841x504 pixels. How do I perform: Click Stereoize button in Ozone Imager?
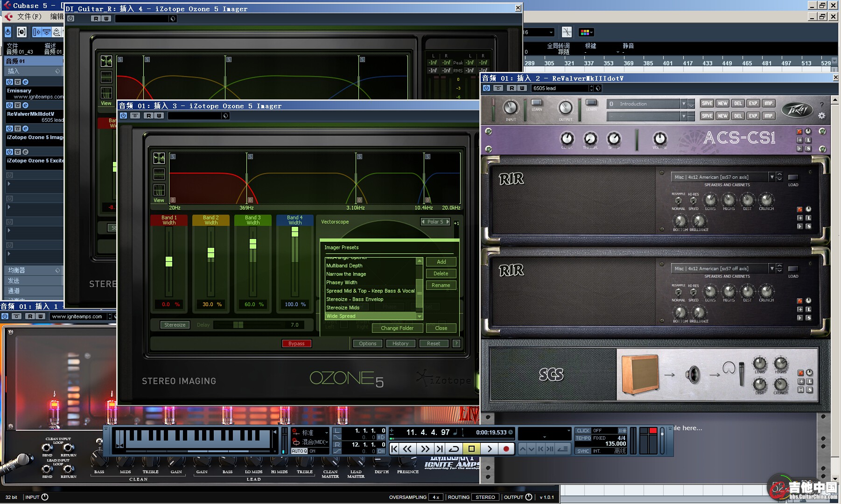(x=175, y=325)
